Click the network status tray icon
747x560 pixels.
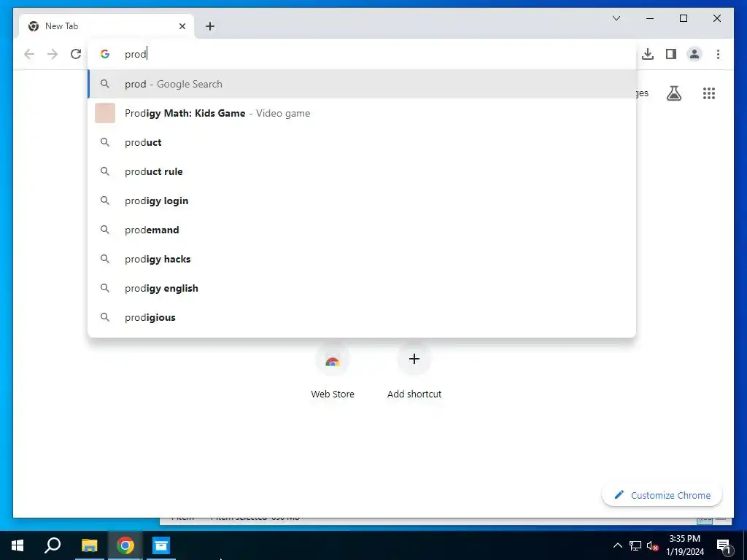(635, 545)
